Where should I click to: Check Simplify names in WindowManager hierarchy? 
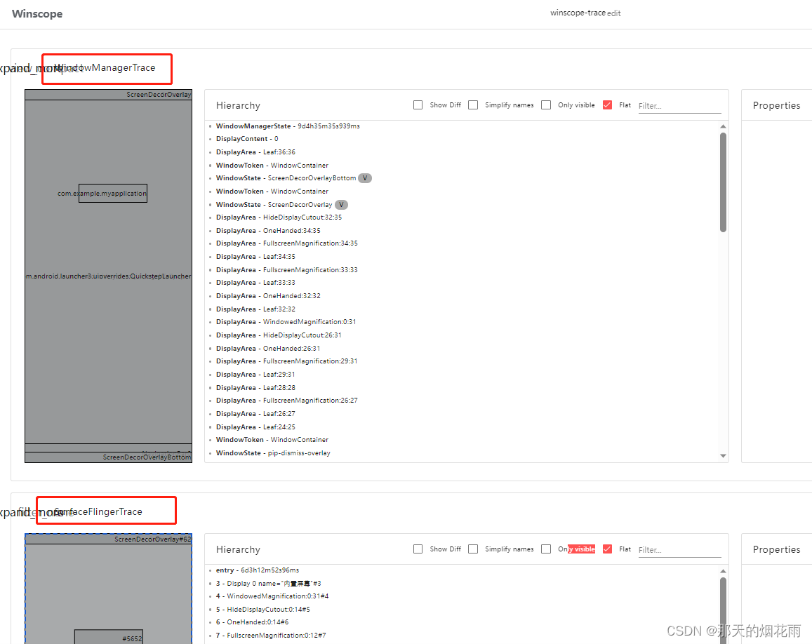473,105
